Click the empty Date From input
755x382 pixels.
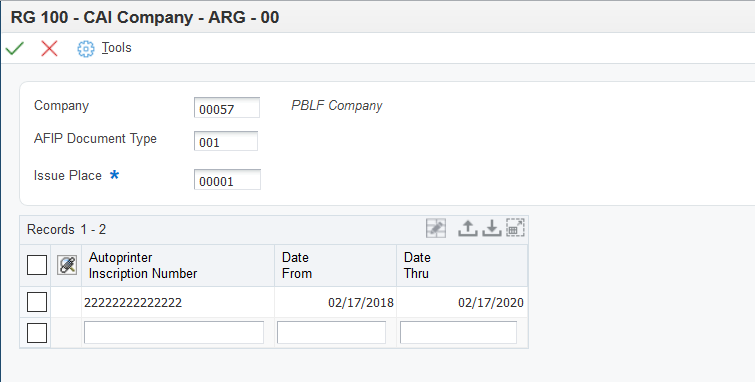tap(331, 332)
